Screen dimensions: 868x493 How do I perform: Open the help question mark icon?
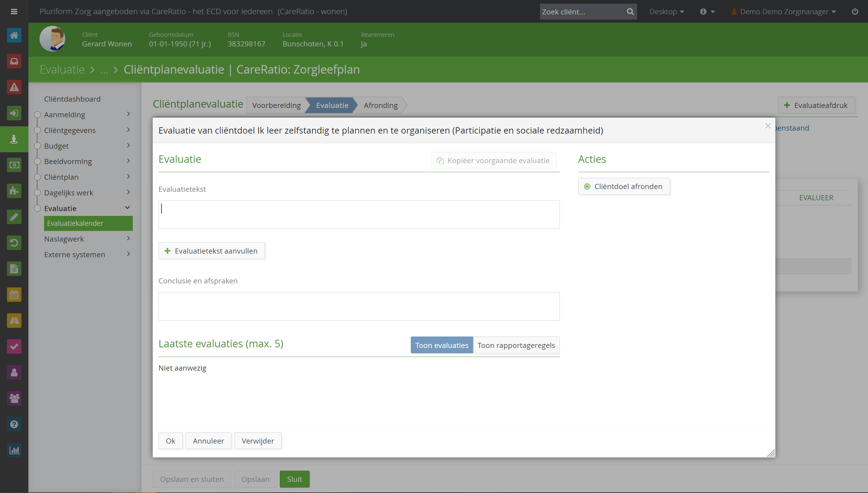coord(14,424)
